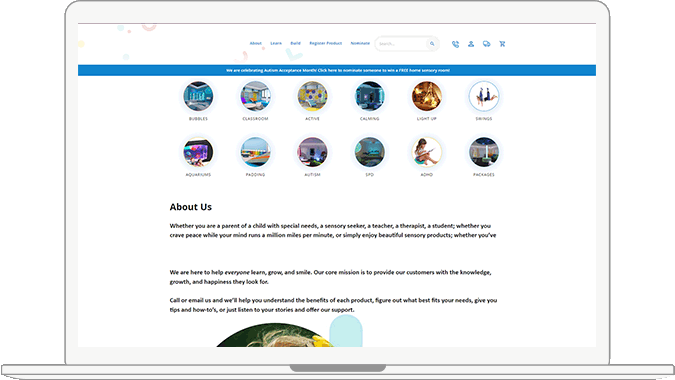Click the Packages category image

[x=484, y=152]
